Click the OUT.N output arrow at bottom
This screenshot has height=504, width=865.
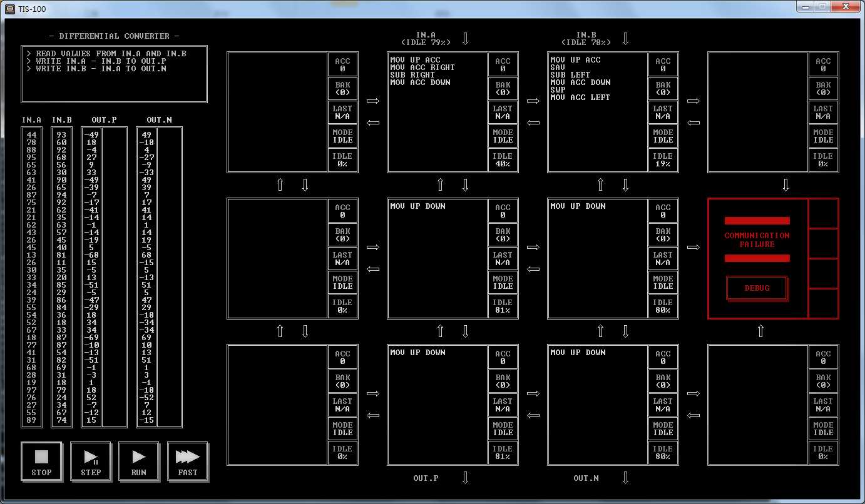click(625, 478)
